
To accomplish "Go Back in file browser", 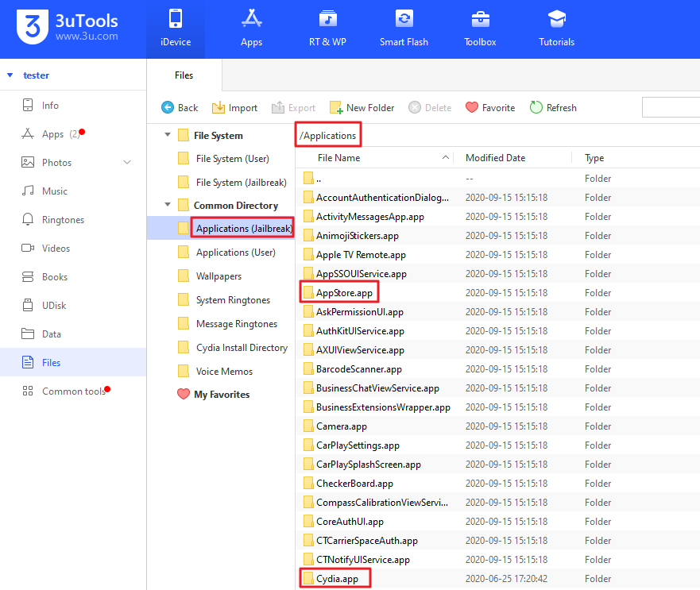I will 180,107.
